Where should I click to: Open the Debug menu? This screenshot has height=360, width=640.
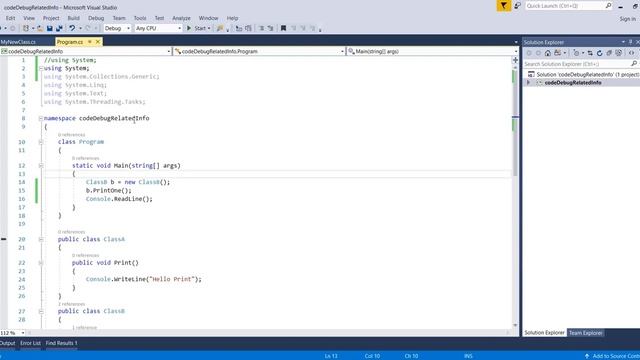tap(96, 18)
